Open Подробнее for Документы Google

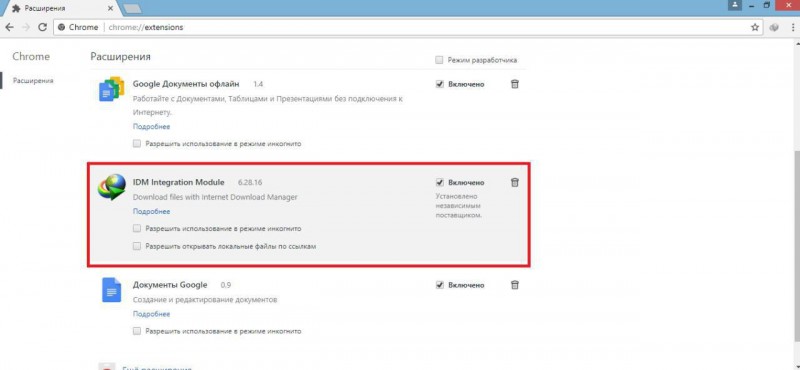[152, 314]
